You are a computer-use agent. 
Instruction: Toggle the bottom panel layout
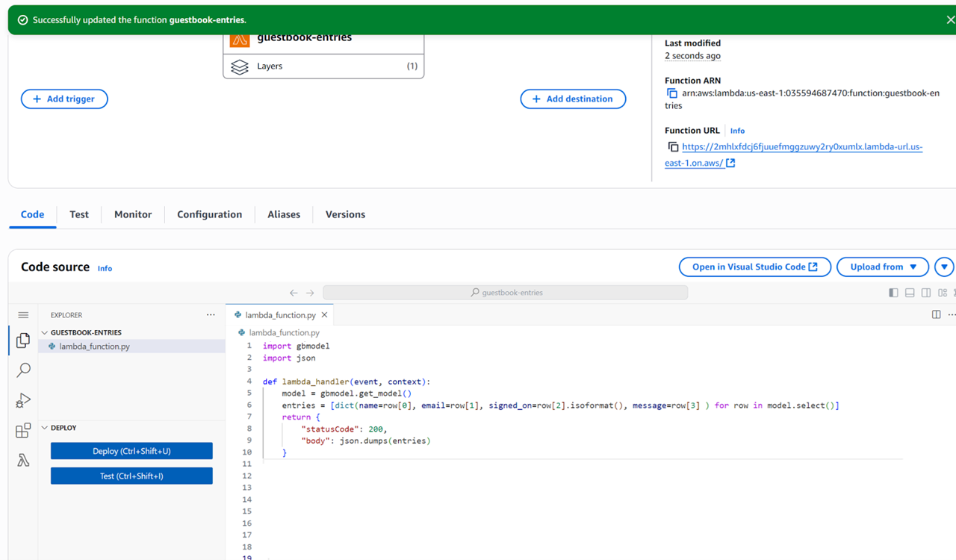click(x=910, y=293)
